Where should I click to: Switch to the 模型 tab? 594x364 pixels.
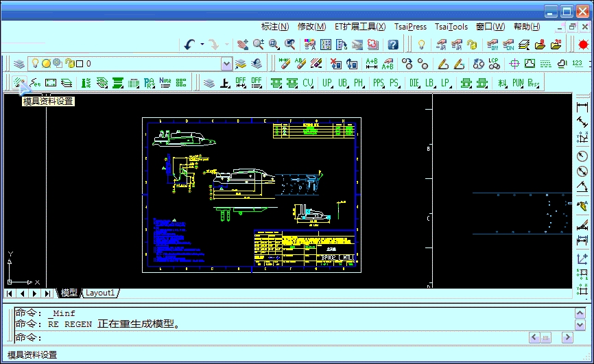pyautogui.click(x=69, y=293)
